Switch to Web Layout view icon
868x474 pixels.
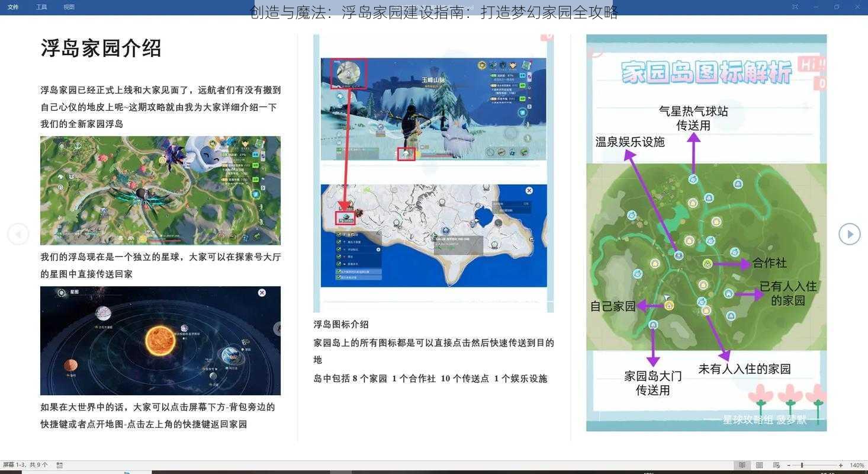coord(776,465)
